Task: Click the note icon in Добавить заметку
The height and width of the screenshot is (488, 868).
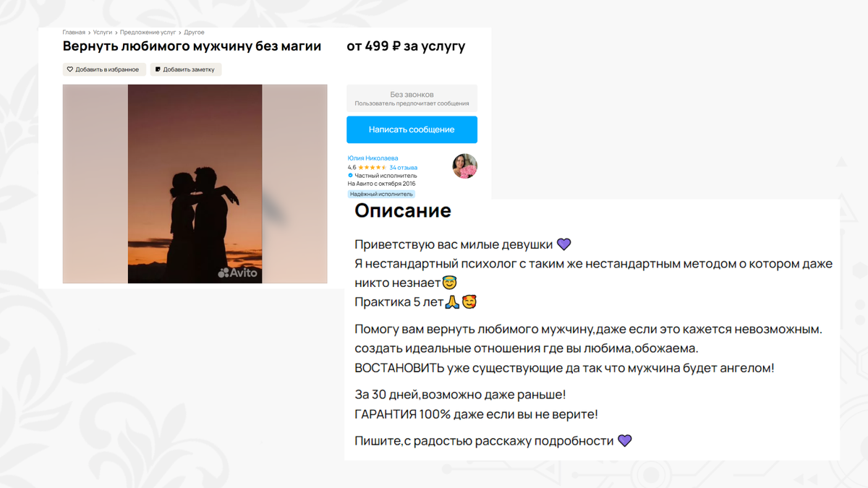Action: click(158, 69)
